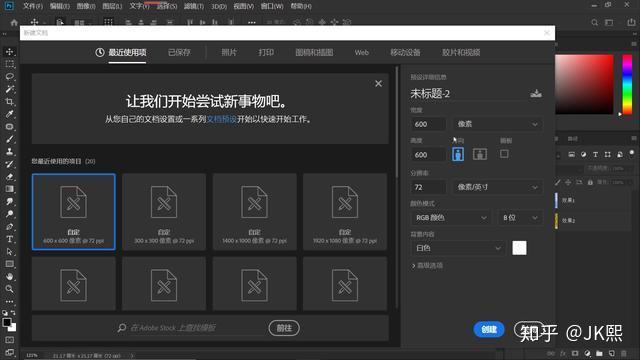The width and height of the screenshot is (640, 360).
Task: Select the Eraser tool
Action: click(x=9, y=177)
